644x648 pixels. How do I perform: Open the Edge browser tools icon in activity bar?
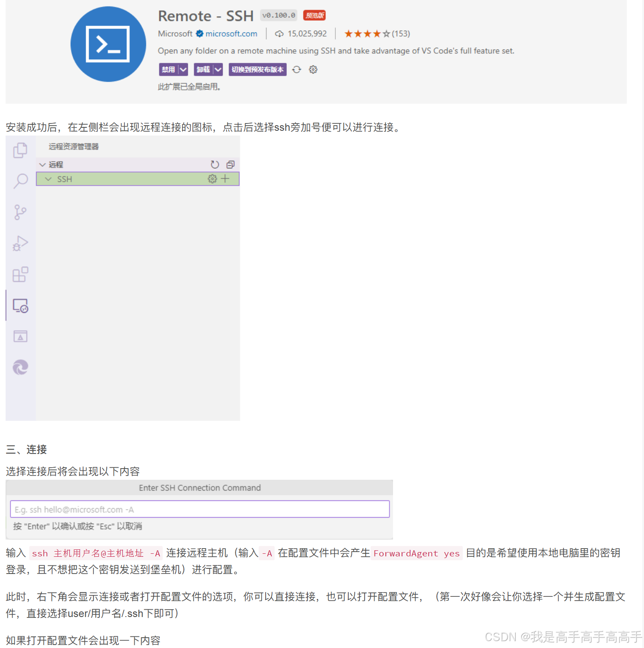tap(20, 367)
